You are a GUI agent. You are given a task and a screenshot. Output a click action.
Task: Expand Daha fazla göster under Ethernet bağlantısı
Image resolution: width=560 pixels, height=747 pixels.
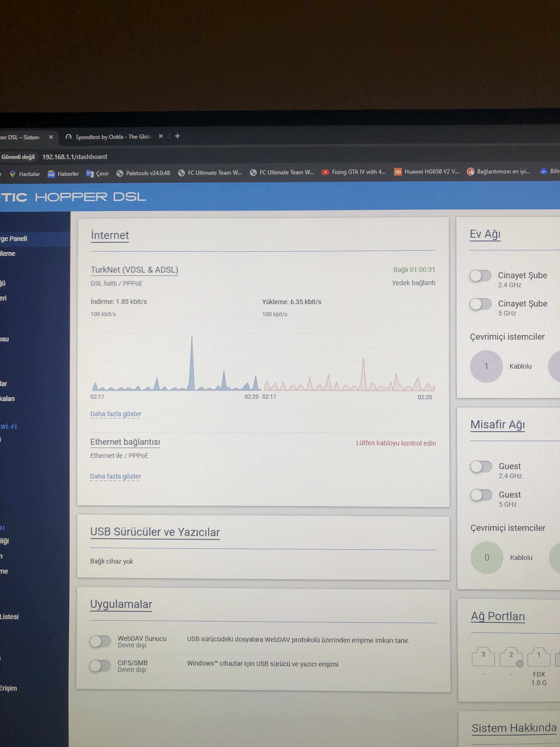point(115,476)
